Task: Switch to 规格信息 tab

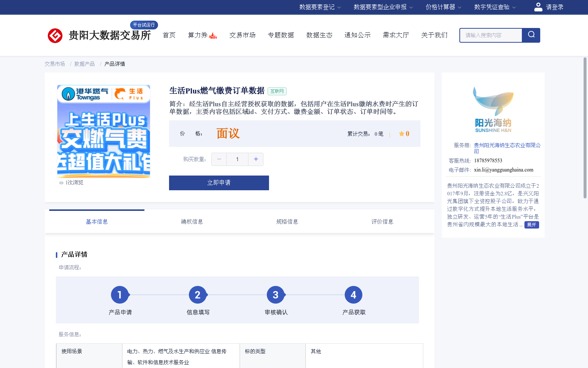Action: [287, 222]
